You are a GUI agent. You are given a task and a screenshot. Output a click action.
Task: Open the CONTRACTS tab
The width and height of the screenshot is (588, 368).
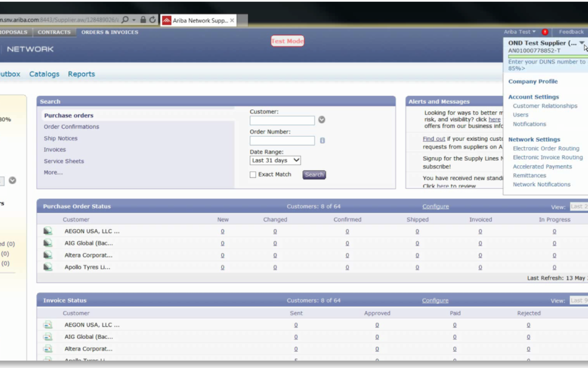(54, 32)
